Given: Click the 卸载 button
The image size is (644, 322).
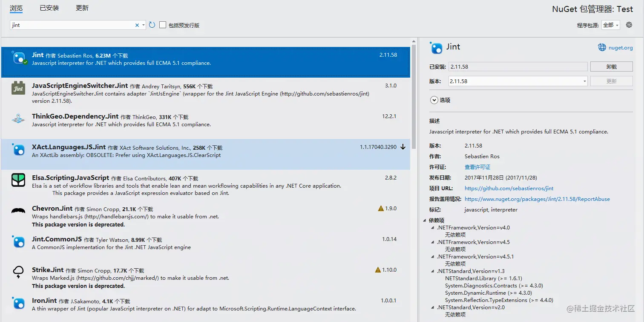Looking at the screenshot, I should pos(611,67).
